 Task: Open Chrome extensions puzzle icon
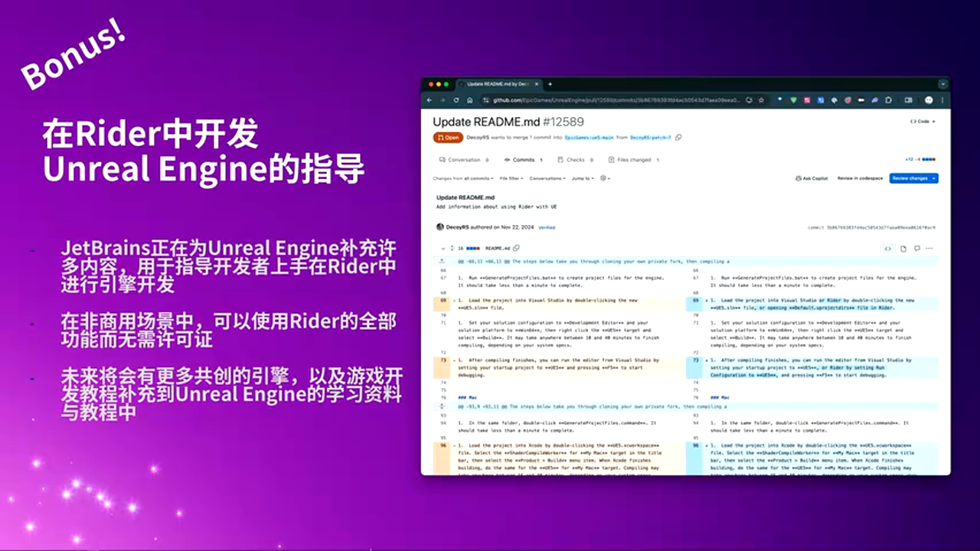(888, 99)
